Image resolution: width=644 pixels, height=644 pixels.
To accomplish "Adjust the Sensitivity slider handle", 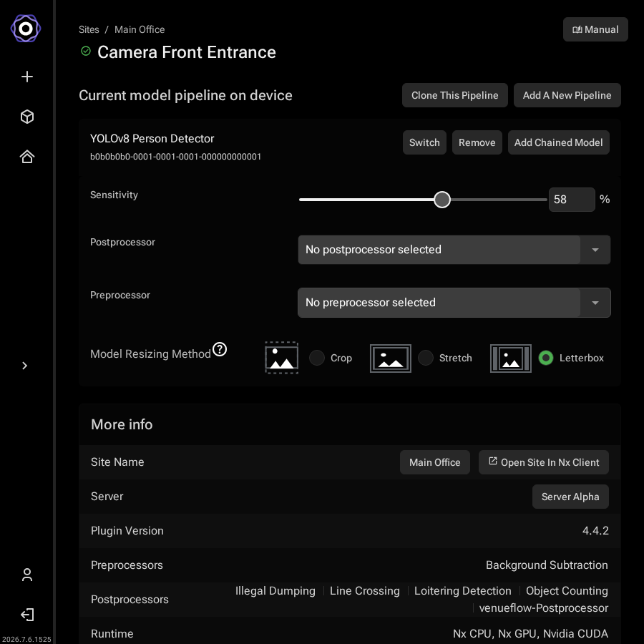I will (x=442, y=200).
